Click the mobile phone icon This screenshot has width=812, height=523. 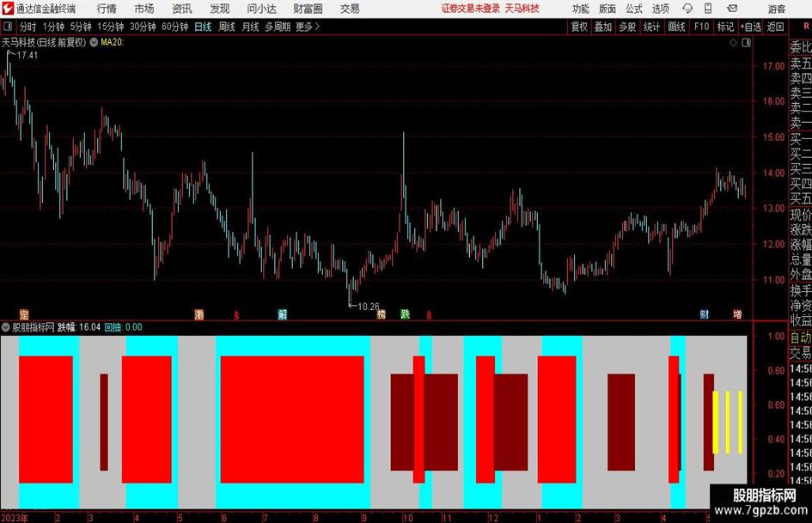pos(708,9)
